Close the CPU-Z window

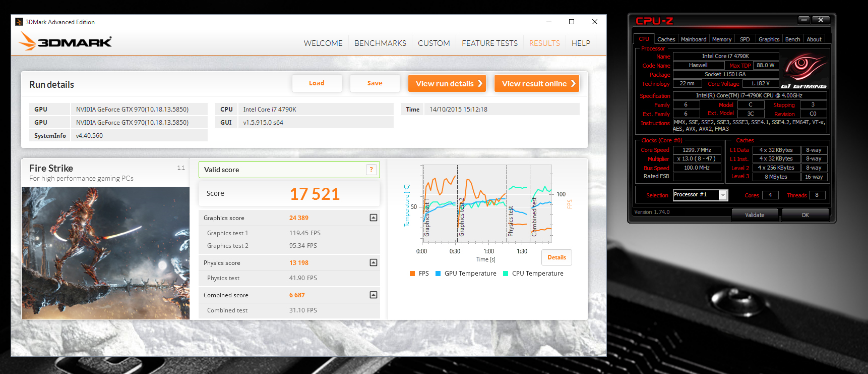821,20
